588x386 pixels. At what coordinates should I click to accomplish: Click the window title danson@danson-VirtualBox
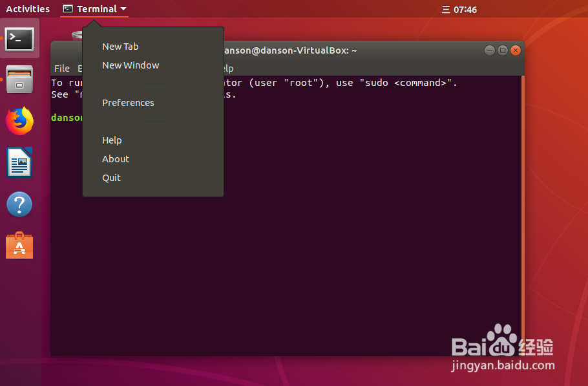[291, 50]
